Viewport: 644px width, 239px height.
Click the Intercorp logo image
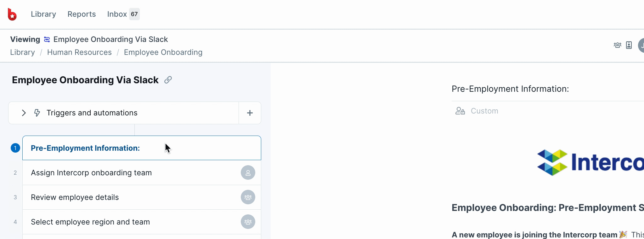590,162
